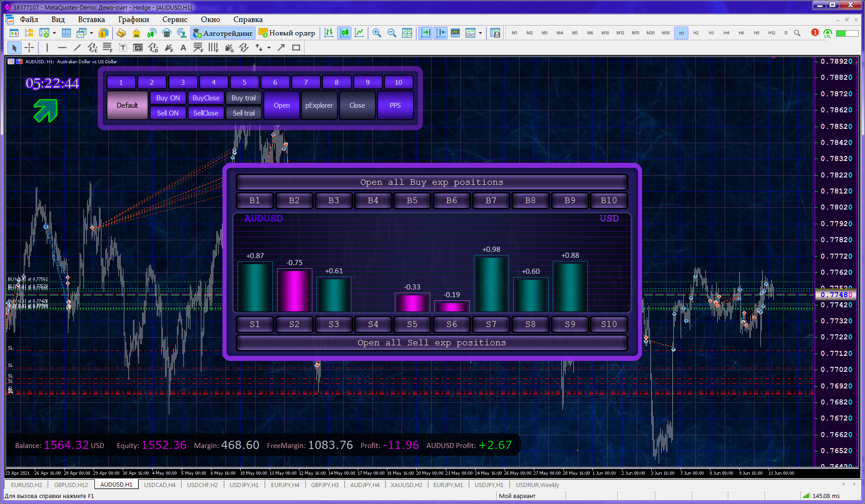Open the VPS cloud hosting icon
This screenshot has width=865, height=504.
[166, 33]
